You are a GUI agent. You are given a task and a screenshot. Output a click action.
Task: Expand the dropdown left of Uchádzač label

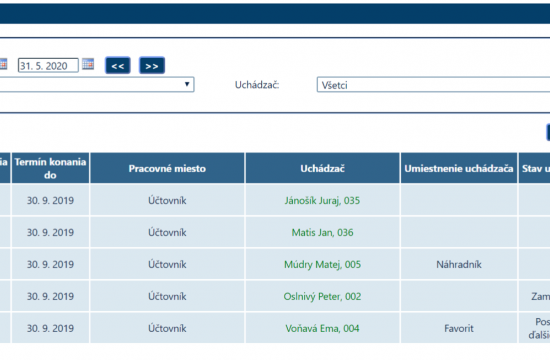click(96, 85)
